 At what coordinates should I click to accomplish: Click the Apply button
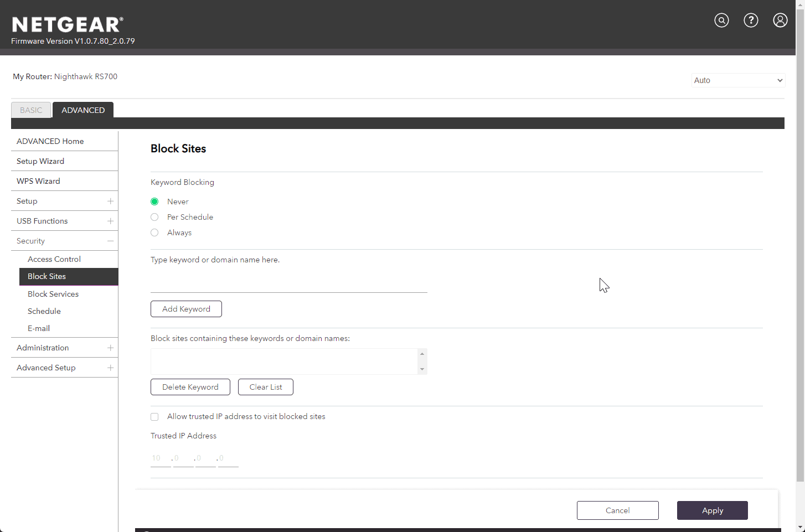tap(712, 510)
